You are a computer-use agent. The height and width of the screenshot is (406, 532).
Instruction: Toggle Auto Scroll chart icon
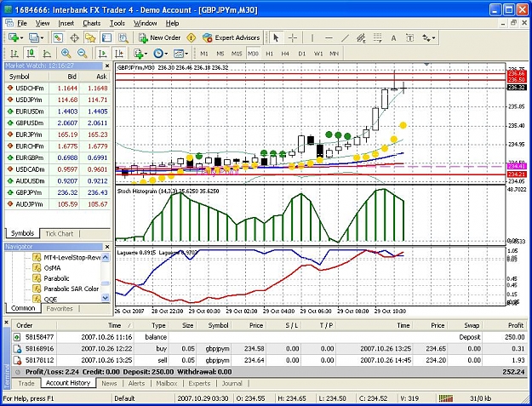tap(102, 54)
